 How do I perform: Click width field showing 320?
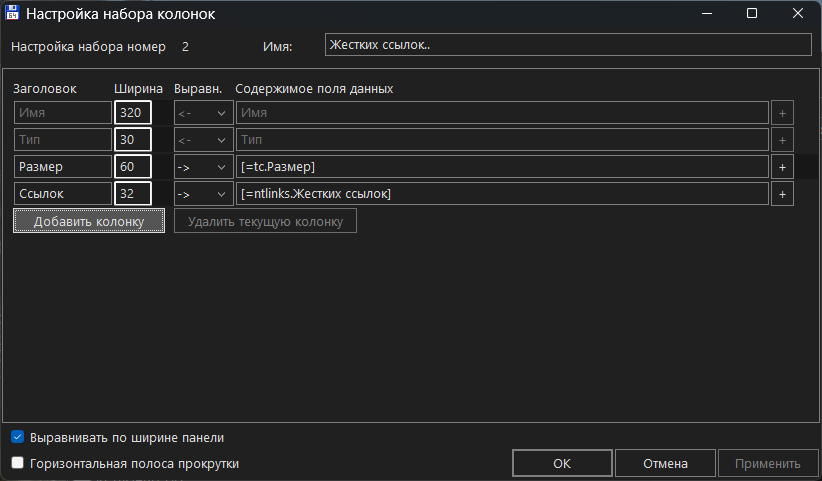point(133,112)
